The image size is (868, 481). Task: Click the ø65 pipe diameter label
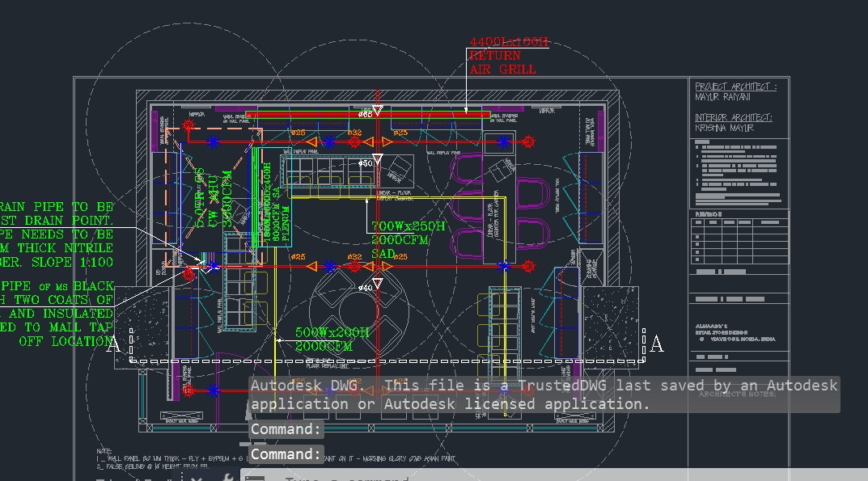pyautogui.click(x=366, y=114)
